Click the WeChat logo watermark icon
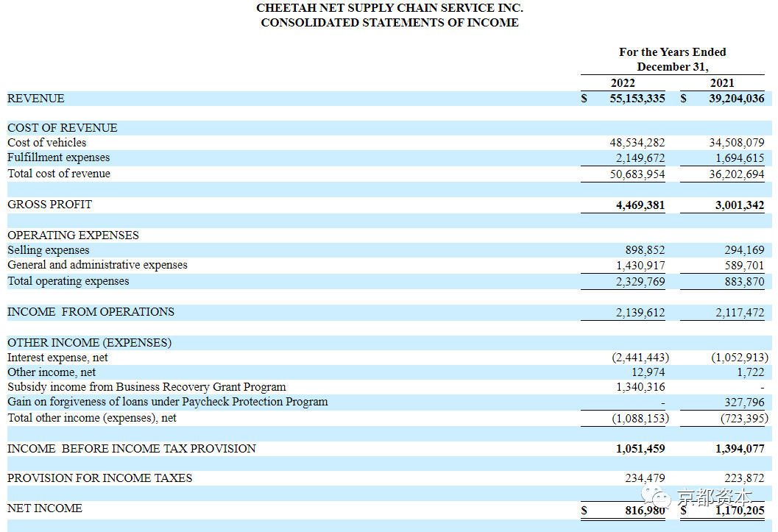Image resolution: width=778 pixels, height=532 pixels. click(x=655, y=497)
